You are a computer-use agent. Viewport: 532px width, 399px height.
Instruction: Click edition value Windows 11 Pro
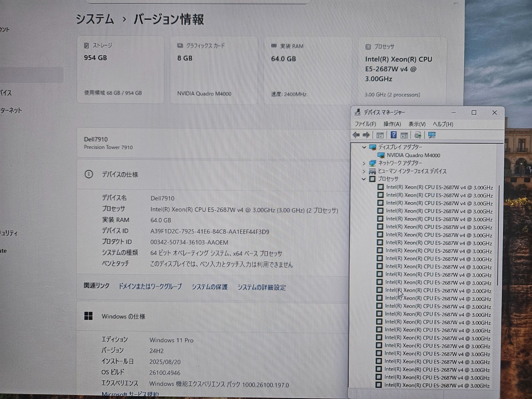click(171, 340)
